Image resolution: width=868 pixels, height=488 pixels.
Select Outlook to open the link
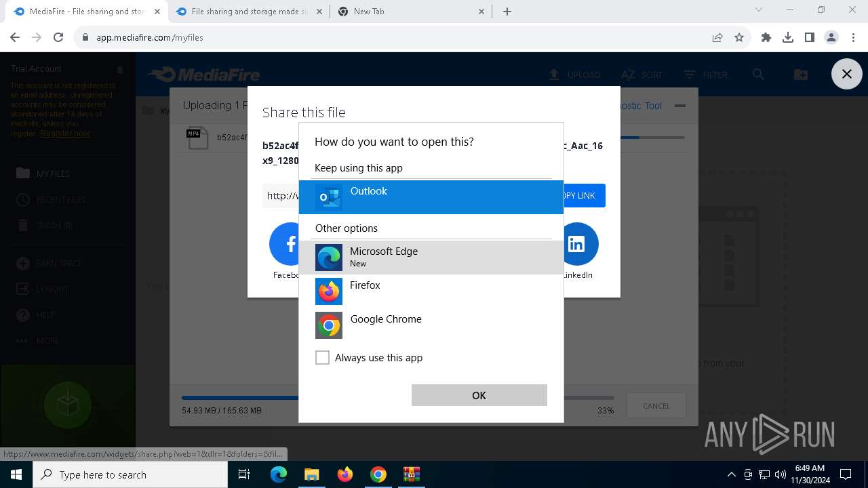click(431, 197)
